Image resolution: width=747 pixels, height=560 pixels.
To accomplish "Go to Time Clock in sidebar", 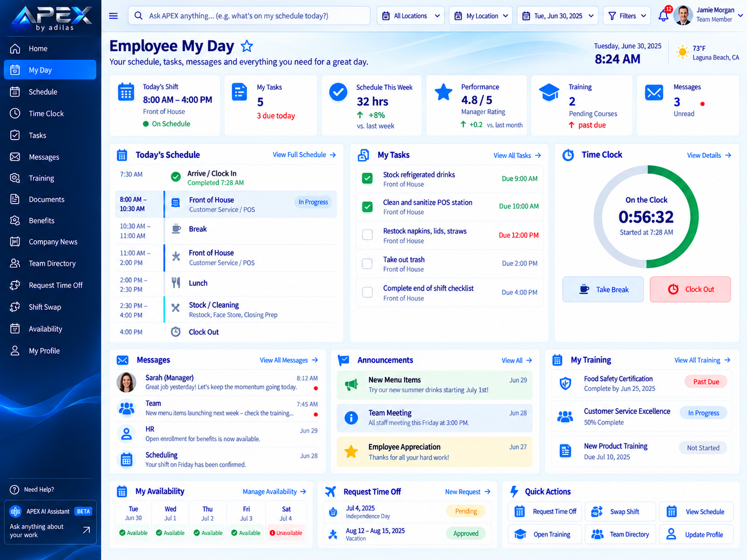I will tap(50, 113).
